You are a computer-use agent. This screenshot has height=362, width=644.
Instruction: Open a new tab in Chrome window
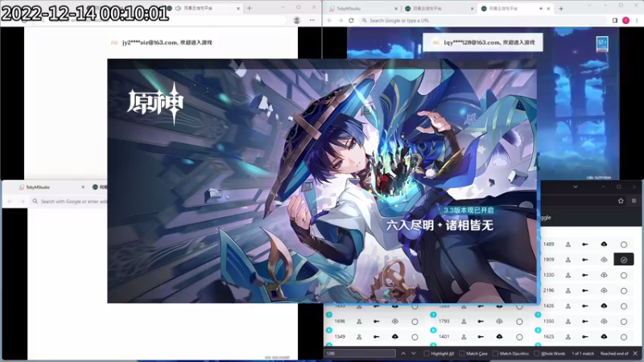(561, 9)
